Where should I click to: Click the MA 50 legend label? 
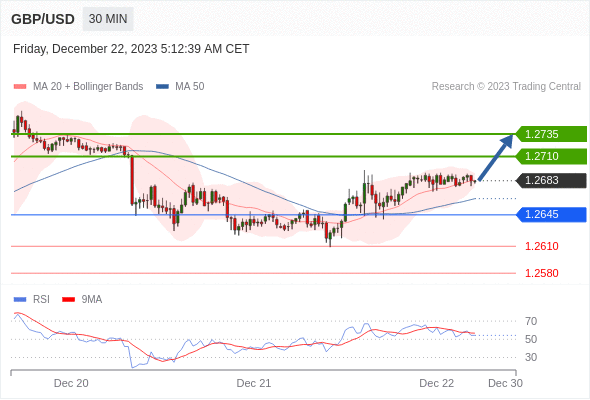tap(190, 87)
